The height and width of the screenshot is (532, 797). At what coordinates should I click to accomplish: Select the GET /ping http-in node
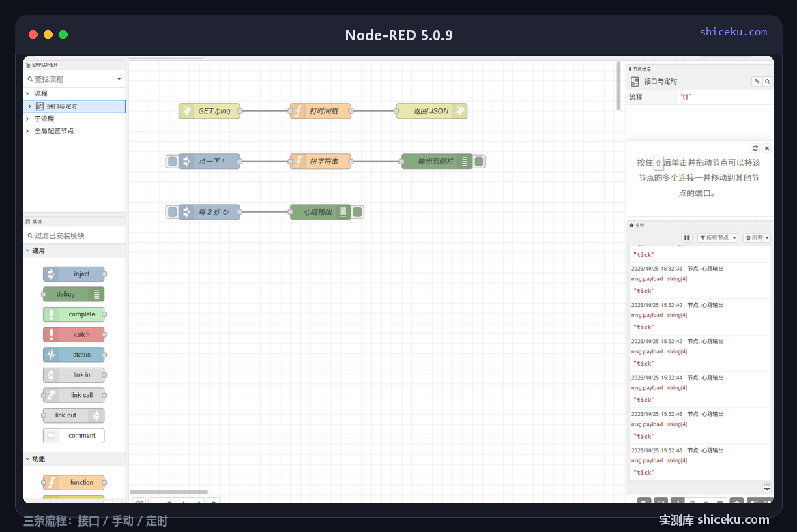tap(209, 110)
